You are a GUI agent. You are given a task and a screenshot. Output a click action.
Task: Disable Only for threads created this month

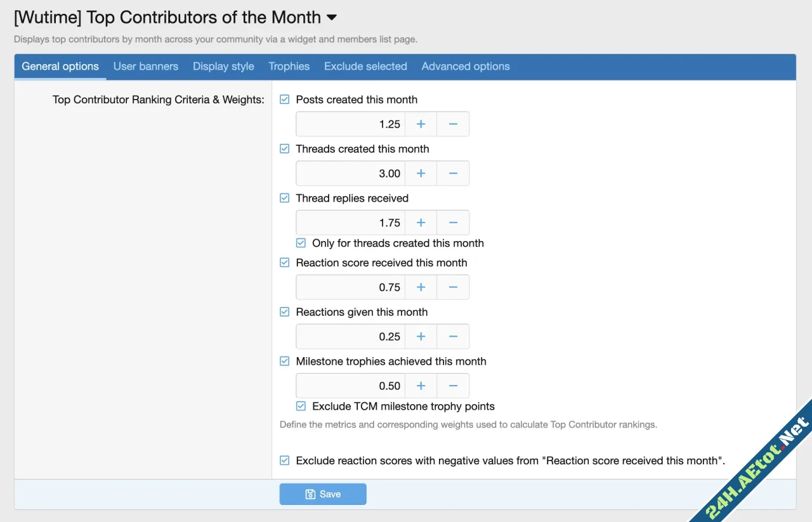click(x=301, y=243)
